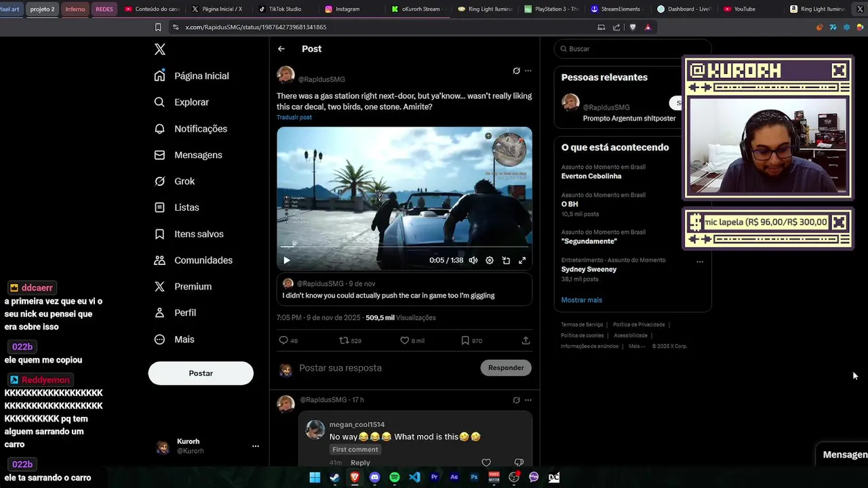Screen dimensions: 868x488
Task: Click Reply under megan_cool1514 comment
Action: [x=360, y=463]
